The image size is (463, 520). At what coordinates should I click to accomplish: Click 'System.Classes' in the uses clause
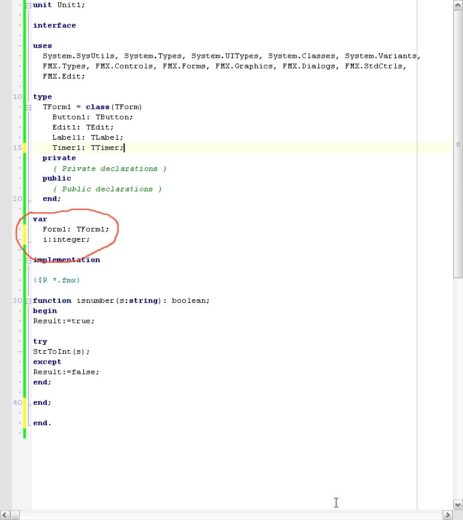click(x=301, y=56)
